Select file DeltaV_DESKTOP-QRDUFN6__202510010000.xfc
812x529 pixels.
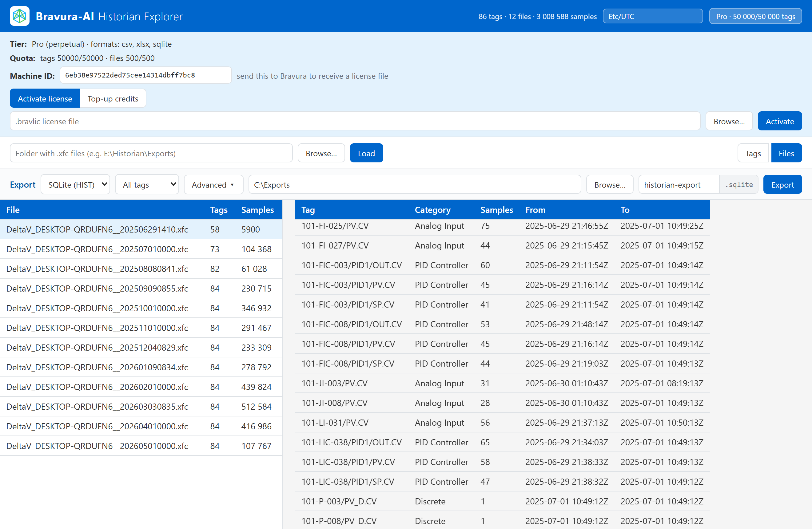[141, 308]
